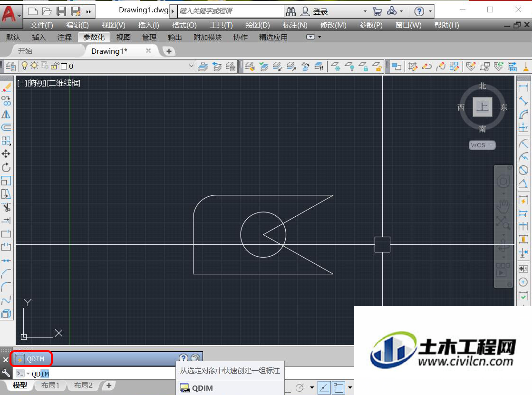Switch to the 注释 ribbon tab

tap(65, 38)
